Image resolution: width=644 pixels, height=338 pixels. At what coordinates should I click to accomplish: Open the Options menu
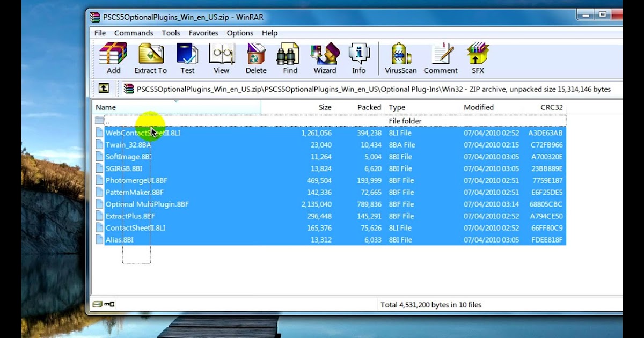240,33
